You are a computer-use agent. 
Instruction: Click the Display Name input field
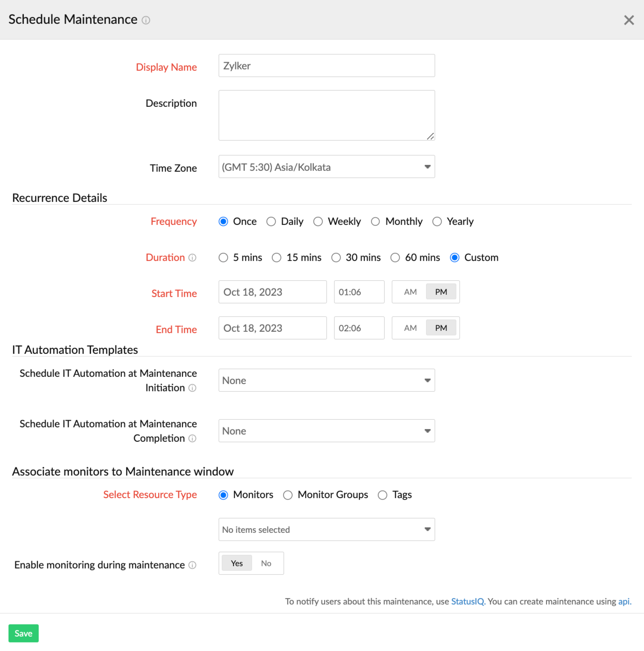coord(327,66)
